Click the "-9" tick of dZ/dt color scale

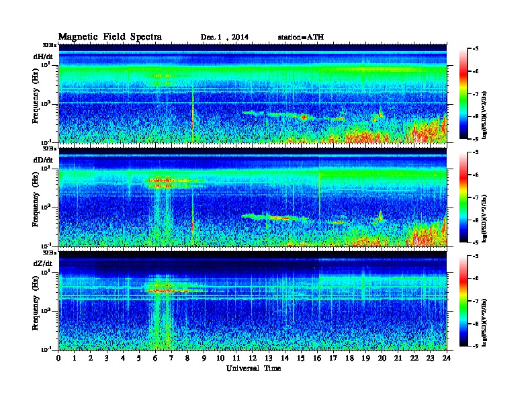point(476,346)
